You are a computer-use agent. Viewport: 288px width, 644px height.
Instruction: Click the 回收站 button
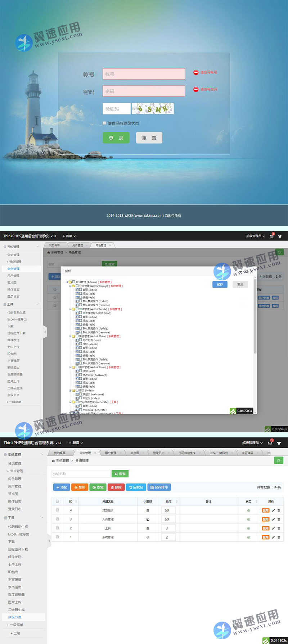[136, 487]
